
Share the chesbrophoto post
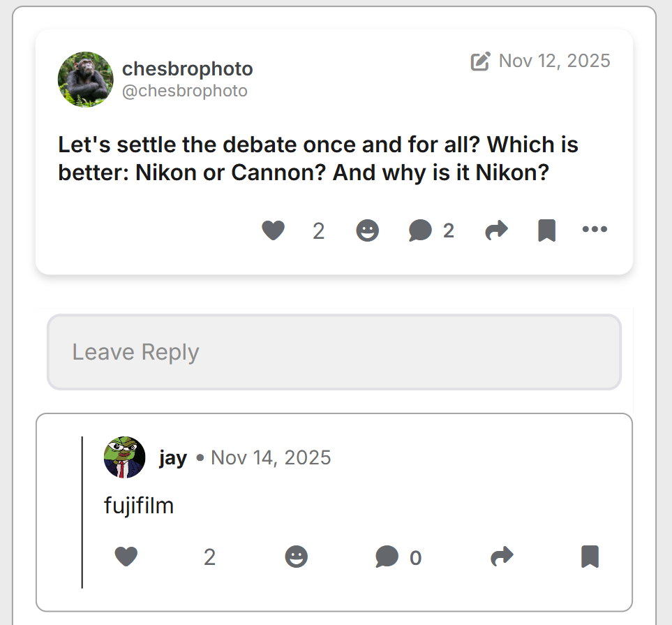pos(496,230)
